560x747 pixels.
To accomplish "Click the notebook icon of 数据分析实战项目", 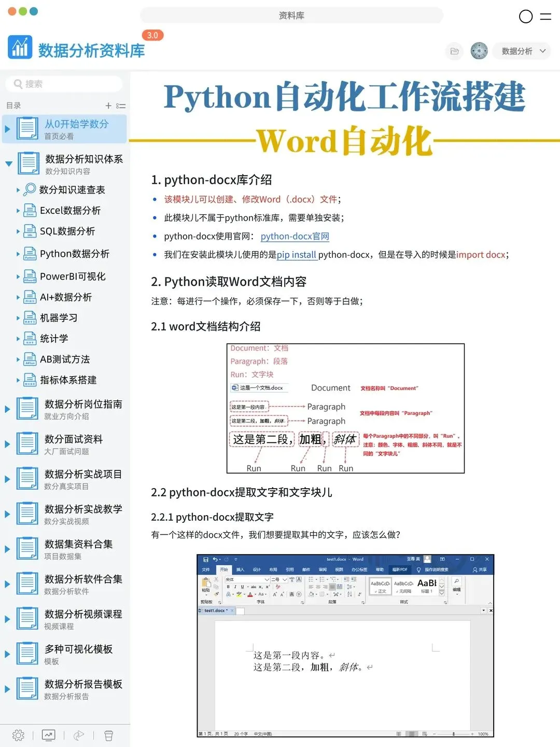I will tap(27, 478).
